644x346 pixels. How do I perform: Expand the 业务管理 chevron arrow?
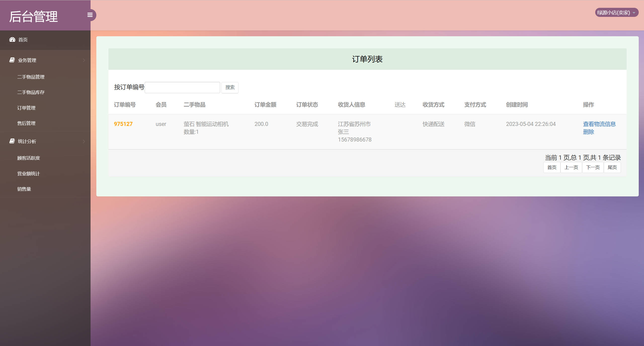coord(84,60)
